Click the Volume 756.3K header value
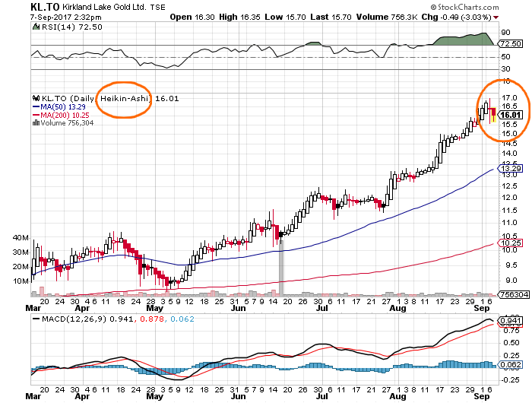 (x=387, y=17)
